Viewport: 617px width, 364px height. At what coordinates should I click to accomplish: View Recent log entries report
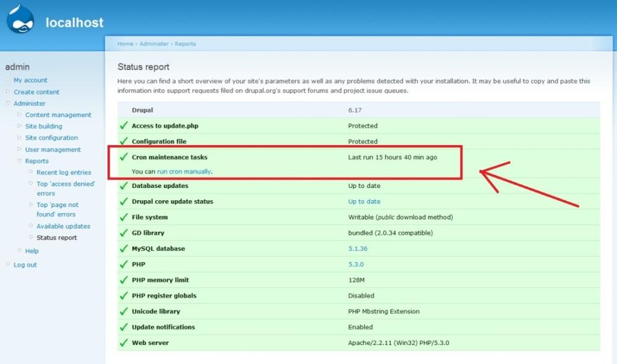64,172
